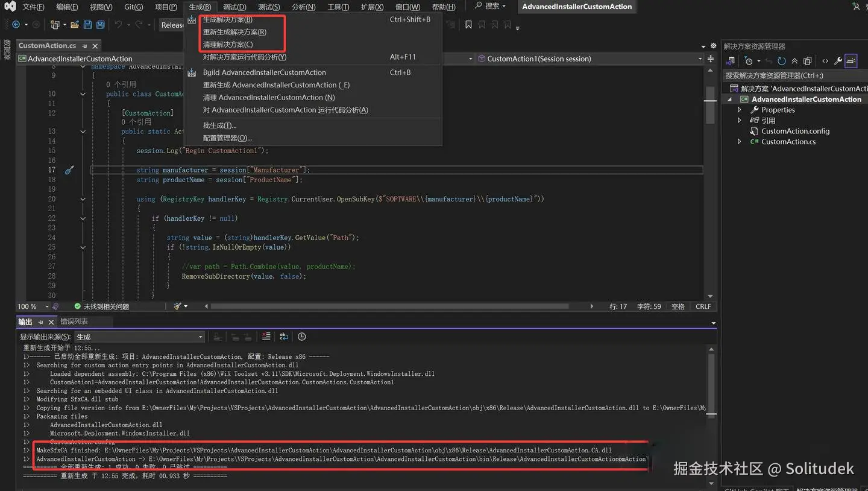This screenshot has height=491, width=868.
Task: Click the bookmark toggle toolbar icon
Action: tap(468, 25)
